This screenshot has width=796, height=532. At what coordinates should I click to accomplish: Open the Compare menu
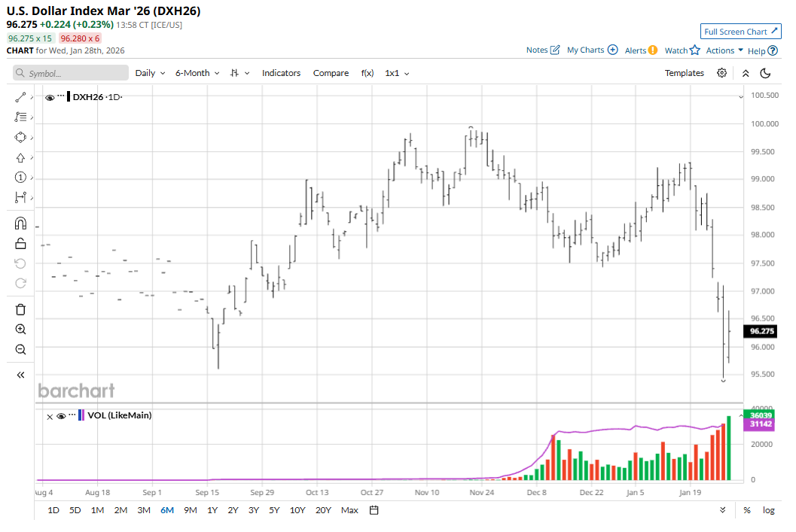point(331,73)
